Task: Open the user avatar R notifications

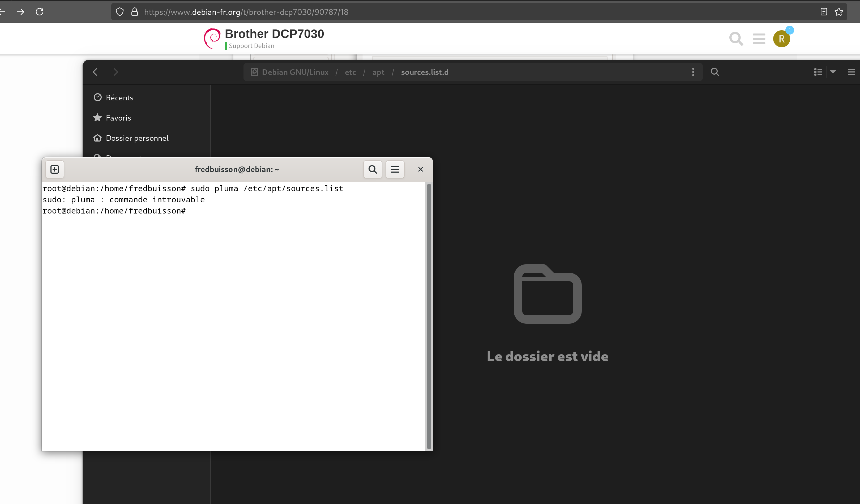Action: 781,39
